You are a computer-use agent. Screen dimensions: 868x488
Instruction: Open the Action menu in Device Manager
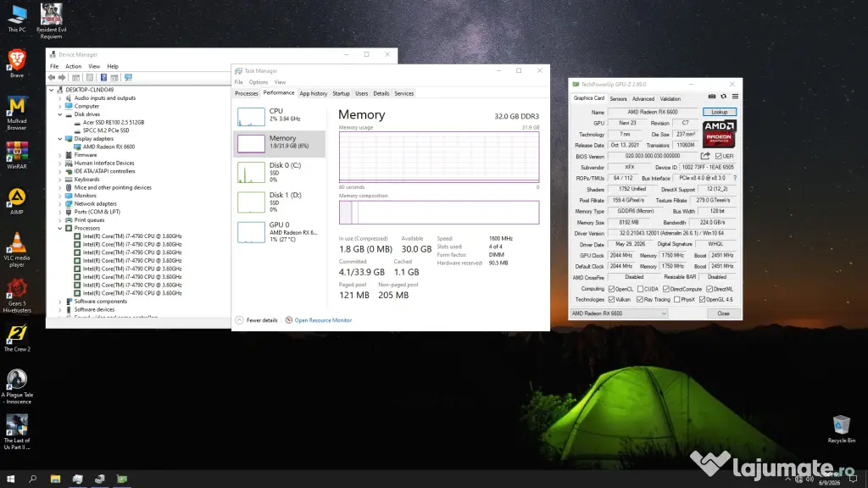[73, 66]
